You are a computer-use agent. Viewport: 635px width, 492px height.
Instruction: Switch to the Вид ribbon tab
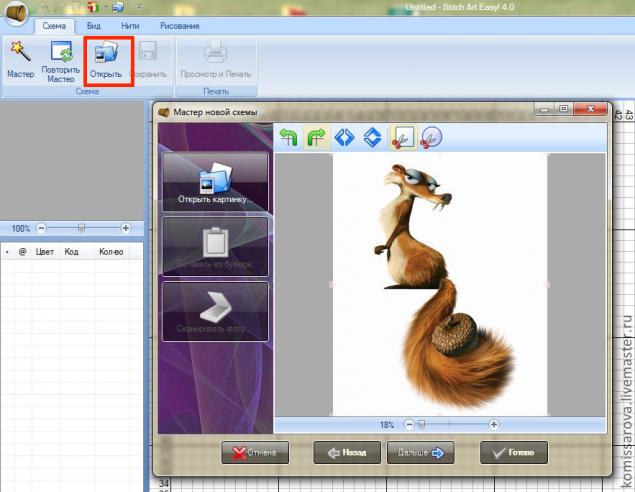[94, 26]
